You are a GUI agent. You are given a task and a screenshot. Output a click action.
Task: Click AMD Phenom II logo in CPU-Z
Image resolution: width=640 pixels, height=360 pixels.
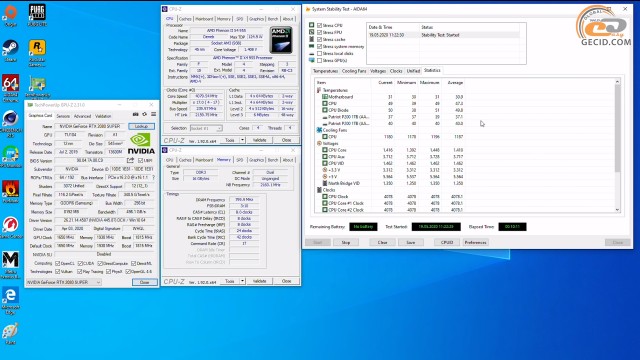pos(281,40)
